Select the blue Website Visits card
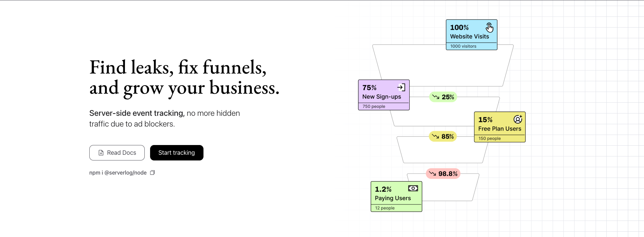The width and height of the screenshot is (644, 237). point(471,35)
